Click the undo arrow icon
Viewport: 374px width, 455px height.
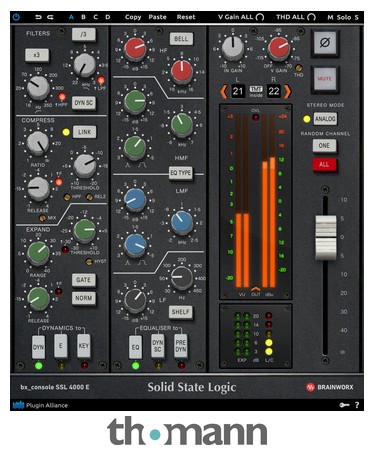(x=39, y=17)
